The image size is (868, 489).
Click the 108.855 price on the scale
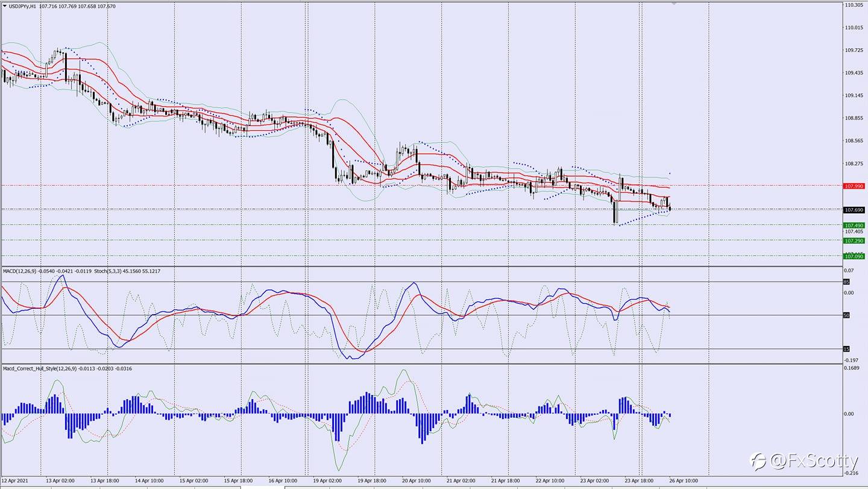click(x=854, y=118)
